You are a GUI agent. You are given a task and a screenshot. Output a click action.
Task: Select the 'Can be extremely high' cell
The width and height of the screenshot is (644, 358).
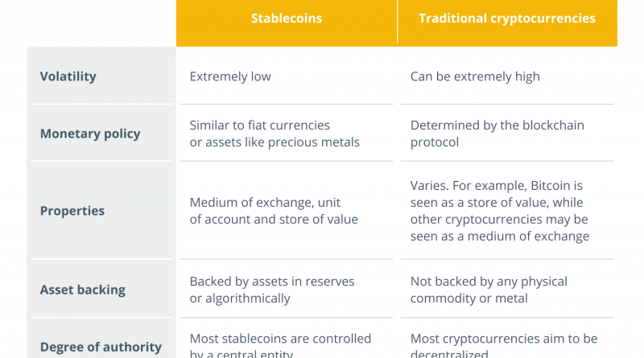[475, 76]
